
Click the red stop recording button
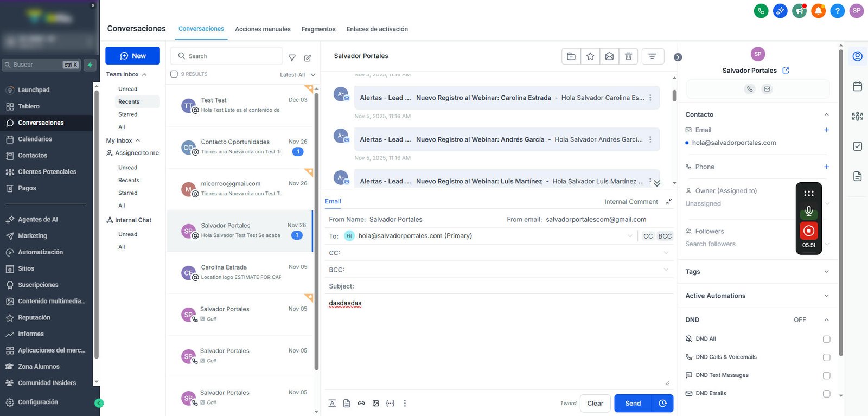pyautogui.click(x=809, y=231)
